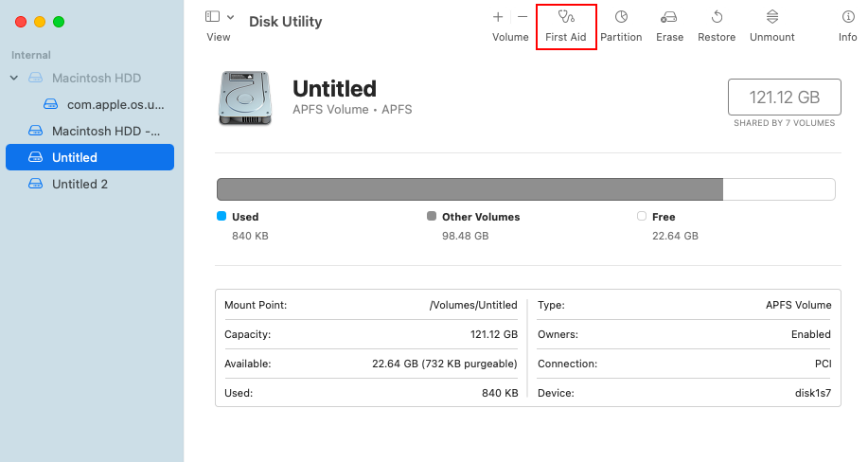Click the white Free legend swatch
The height and width of the screenshot is (462, 868).
[x=642, y=216]
